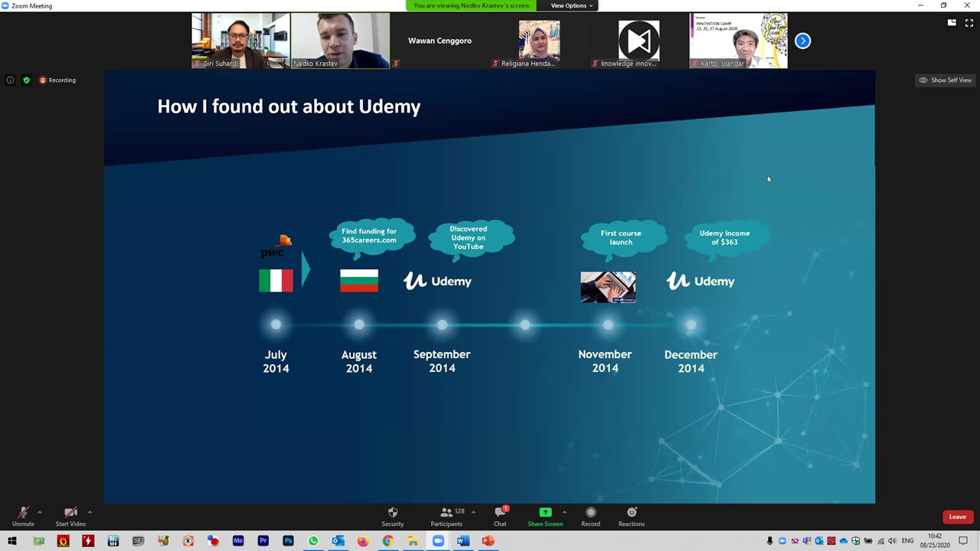Viewport: 980px width, 551px height.
Task: Click the Italian flag on the slide
Action: click(276, 281)
